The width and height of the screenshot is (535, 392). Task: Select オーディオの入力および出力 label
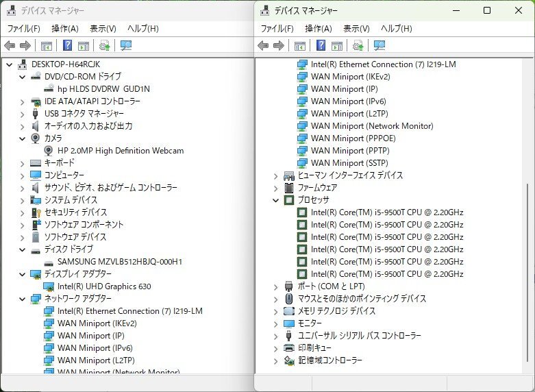click(x=88, y=126)
